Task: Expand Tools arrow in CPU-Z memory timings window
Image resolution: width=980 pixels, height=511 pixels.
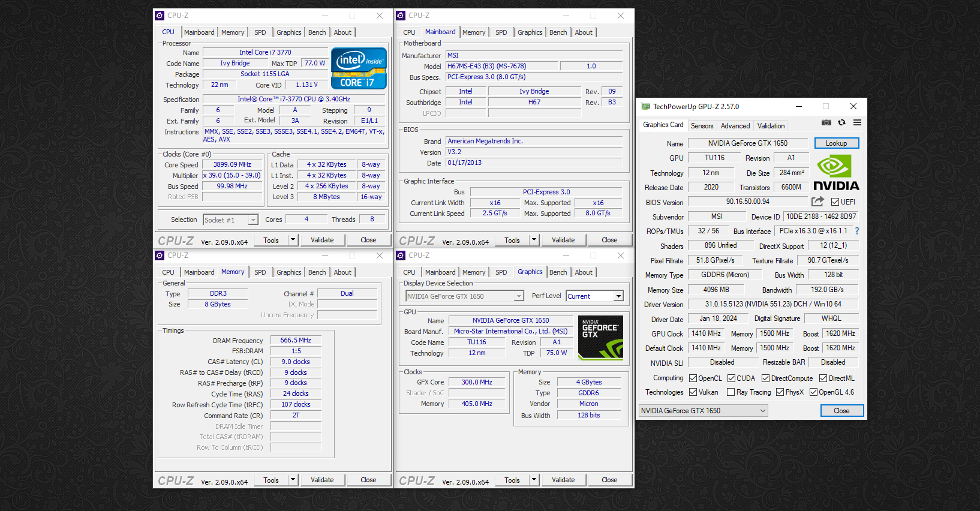Action: [293, 480]
